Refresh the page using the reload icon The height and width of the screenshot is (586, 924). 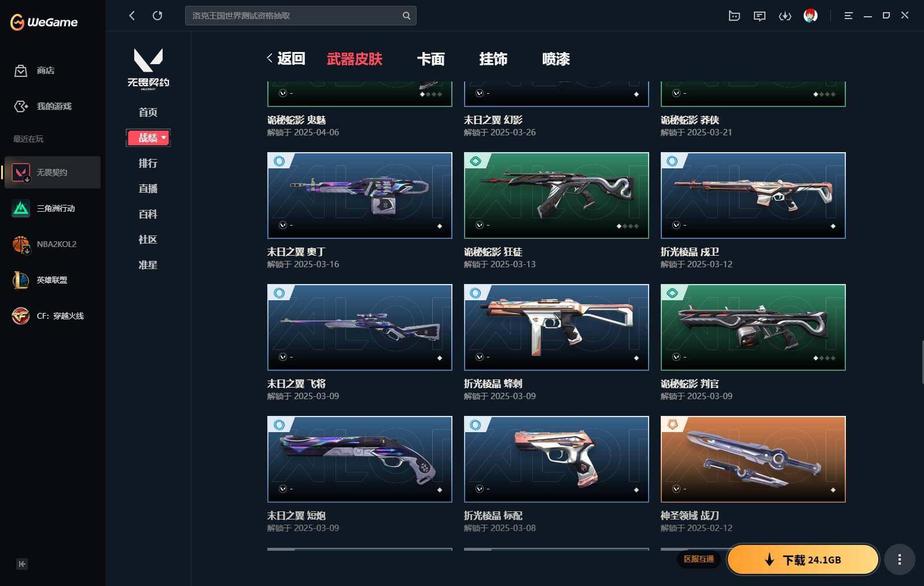(157, 16)
